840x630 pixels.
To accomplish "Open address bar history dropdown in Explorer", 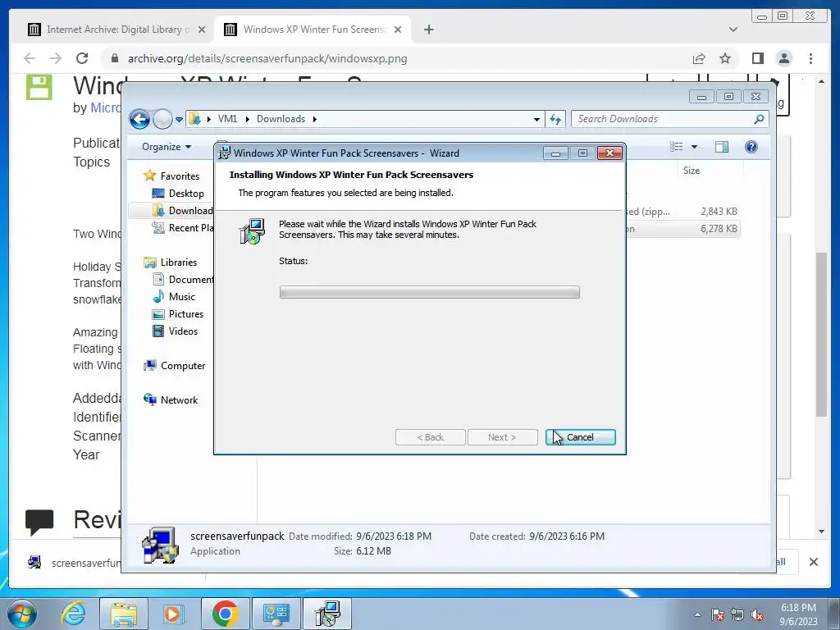I will [536, 119].
